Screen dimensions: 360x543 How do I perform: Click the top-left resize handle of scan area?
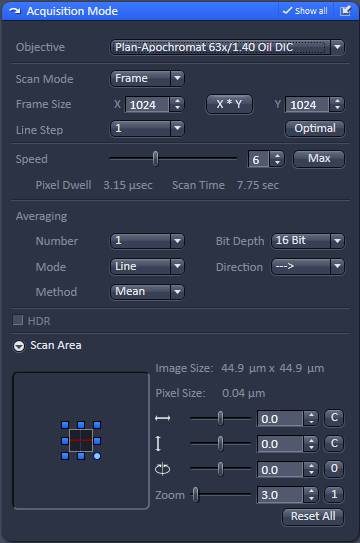[x=65, y=425]
